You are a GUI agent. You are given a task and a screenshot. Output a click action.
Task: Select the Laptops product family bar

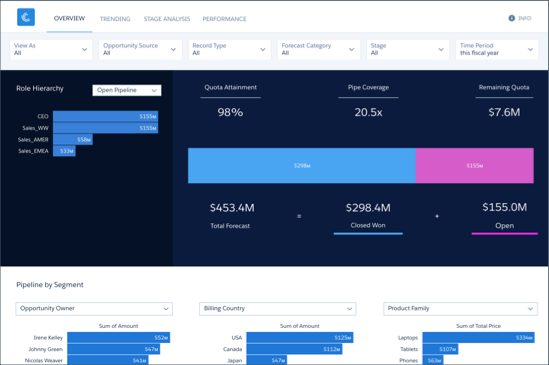tap(479, 338)
